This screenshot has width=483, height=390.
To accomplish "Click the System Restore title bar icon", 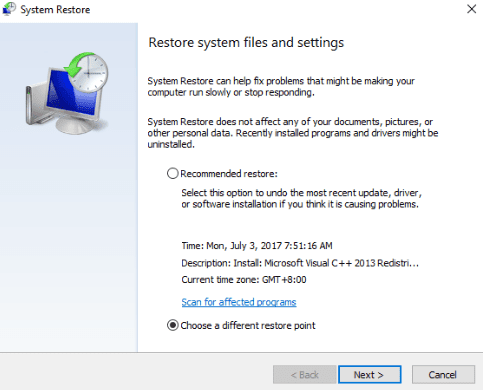I will pos(9,9).
